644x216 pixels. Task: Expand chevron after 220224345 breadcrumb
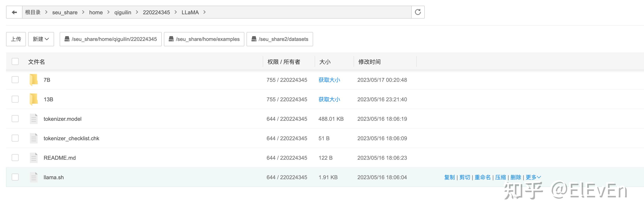click(176, 12)
